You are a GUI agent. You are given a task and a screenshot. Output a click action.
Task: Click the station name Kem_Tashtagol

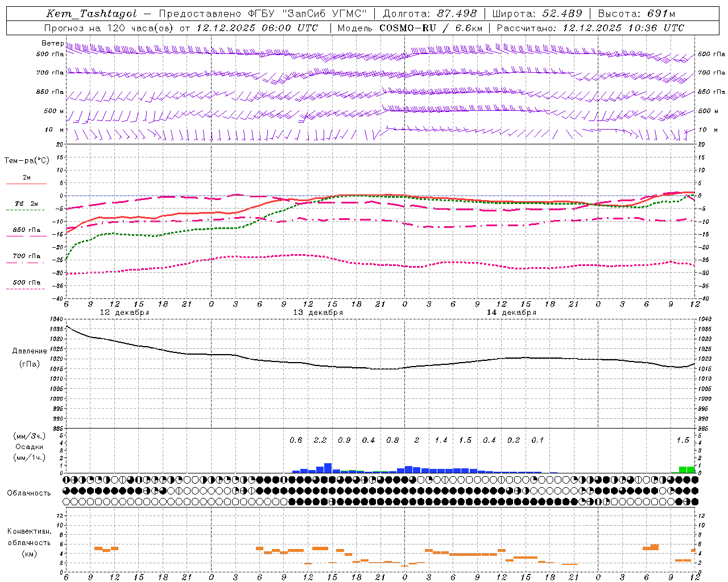[x=91, y=14]
